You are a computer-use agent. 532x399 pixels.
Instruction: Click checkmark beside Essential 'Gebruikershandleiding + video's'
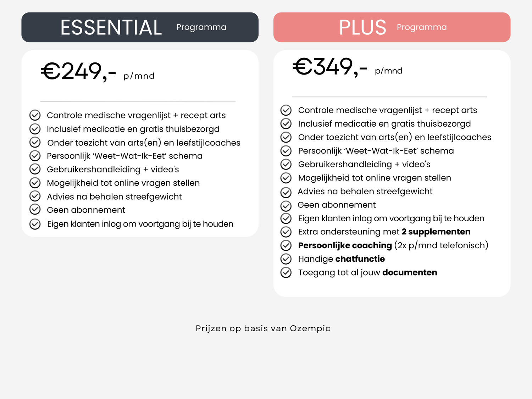pyautogui.click(x=35, y=169)
